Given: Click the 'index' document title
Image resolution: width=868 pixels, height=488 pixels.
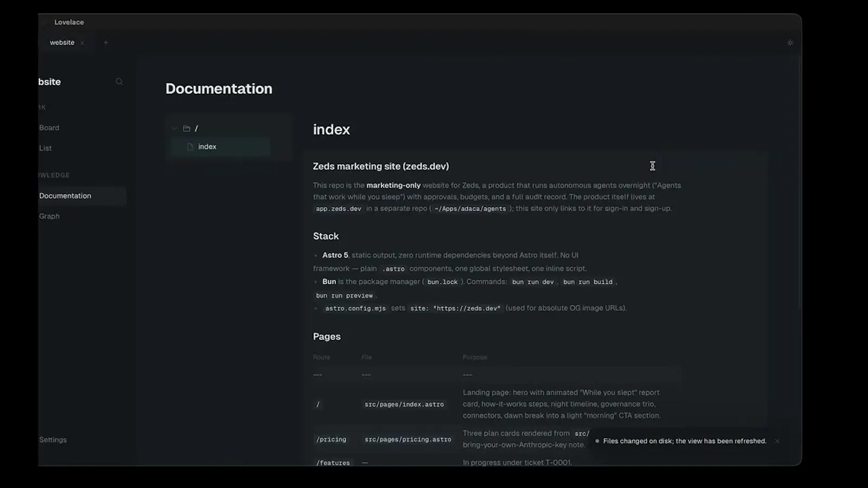Looking at the screenshot, I should [x=331, y=130].
